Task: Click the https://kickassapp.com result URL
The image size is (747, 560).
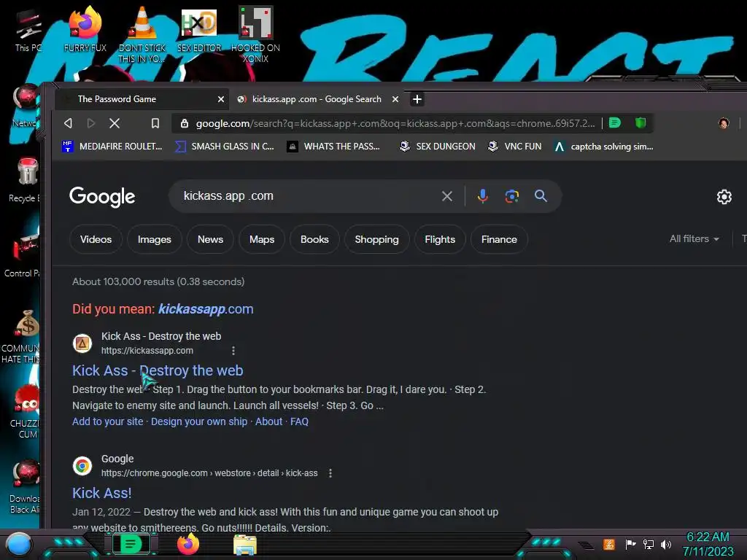Action: [x=147, y=351]
